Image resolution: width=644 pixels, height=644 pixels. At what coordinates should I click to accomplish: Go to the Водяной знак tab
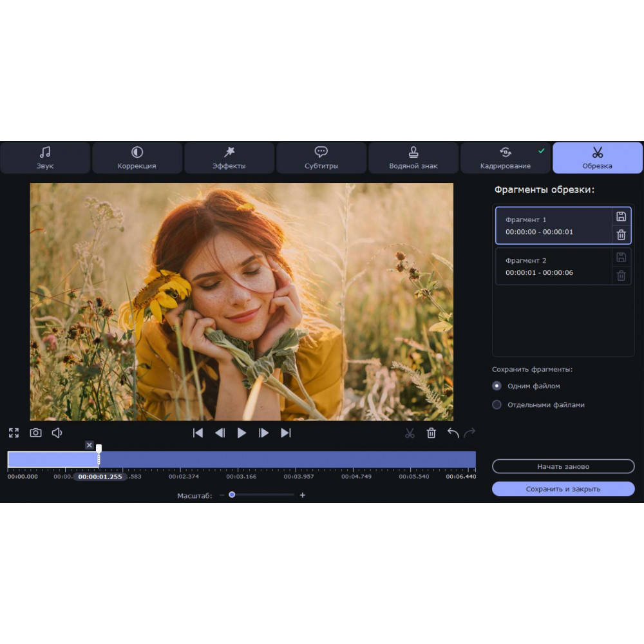coord(413,158)
